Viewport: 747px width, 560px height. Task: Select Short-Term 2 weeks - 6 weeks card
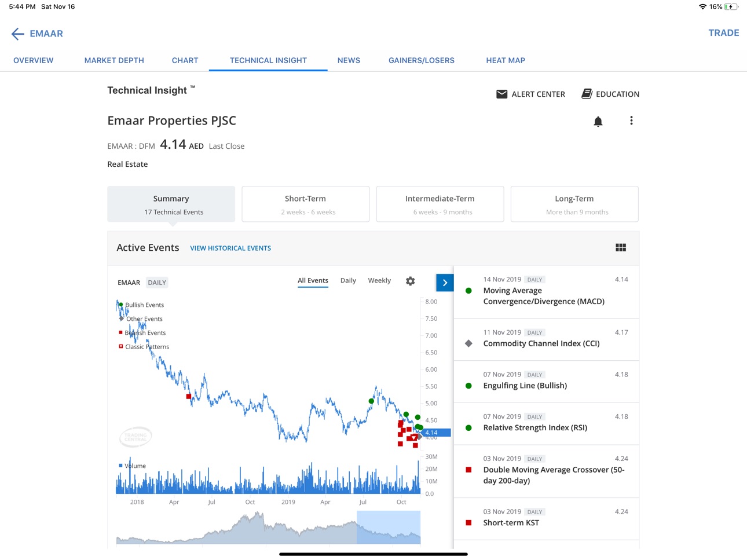pos(306,204)
